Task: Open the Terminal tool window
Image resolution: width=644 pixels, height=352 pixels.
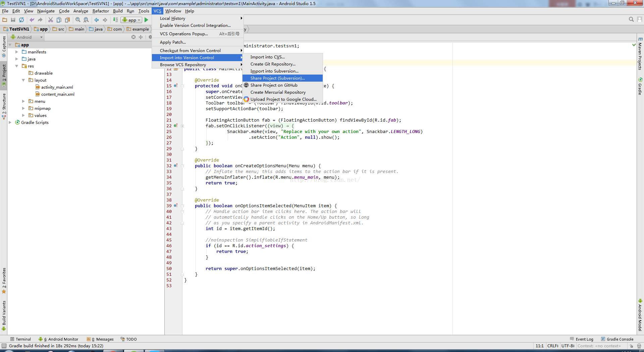Action: coord(20,339)
